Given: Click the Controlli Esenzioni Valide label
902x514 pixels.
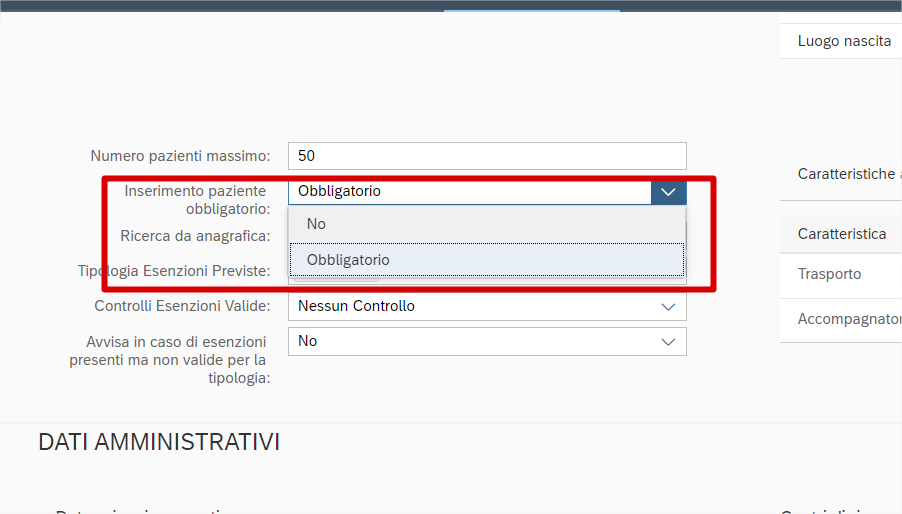Looking at the screenshot, I should click(x=182, y=306).
